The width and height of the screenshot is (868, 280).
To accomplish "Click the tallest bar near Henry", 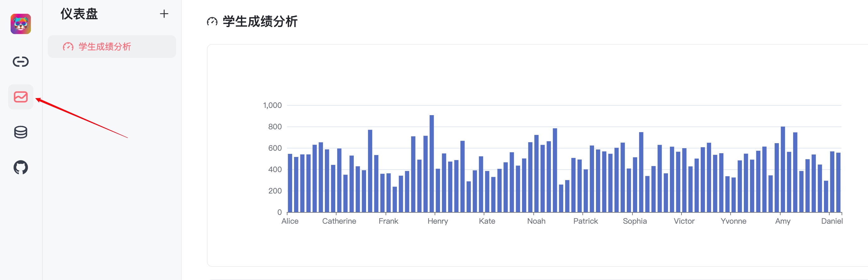I will (x=431, y=164).
